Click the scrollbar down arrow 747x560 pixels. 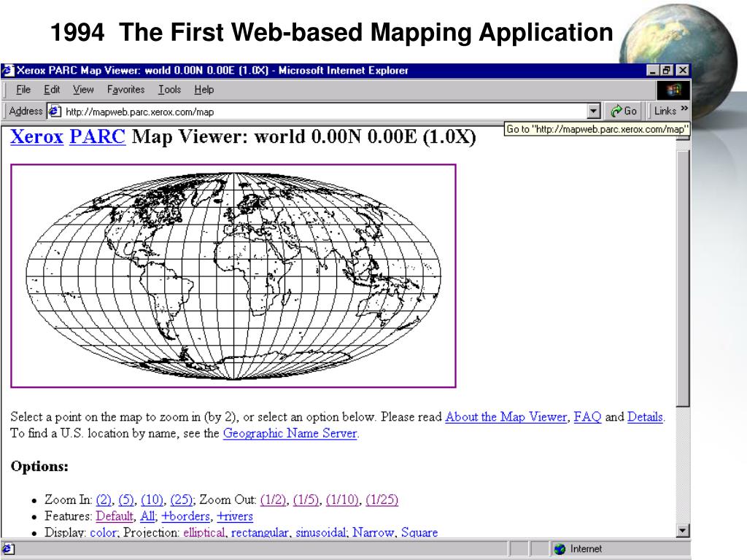[x=683, y=532]
